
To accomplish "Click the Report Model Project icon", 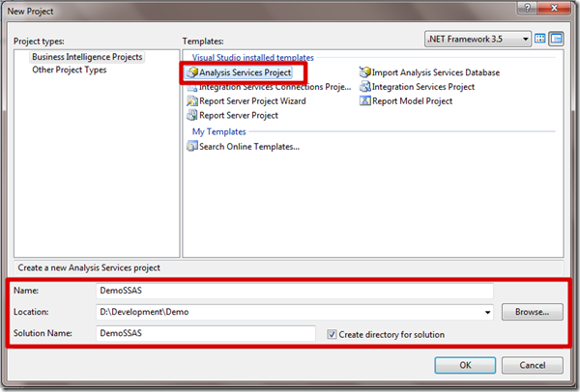I will pyautogui.click(x=364, y=100).
